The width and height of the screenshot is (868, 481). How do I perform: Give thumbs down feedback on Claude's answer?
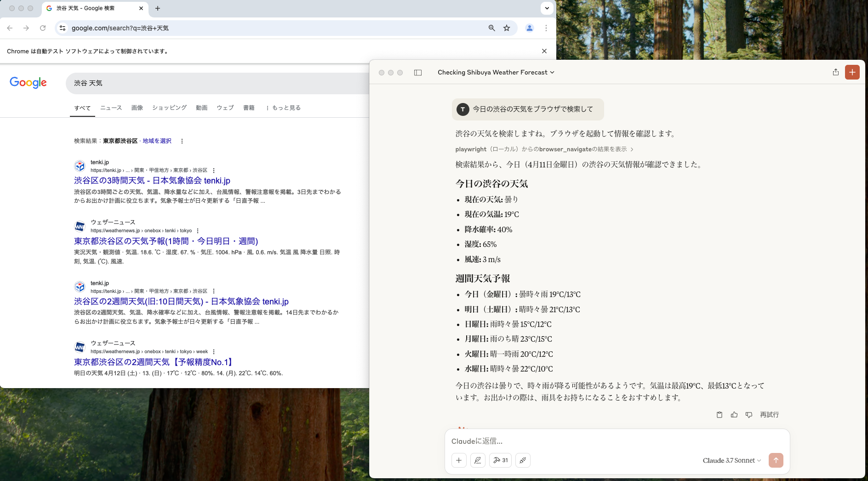[748, 414]
